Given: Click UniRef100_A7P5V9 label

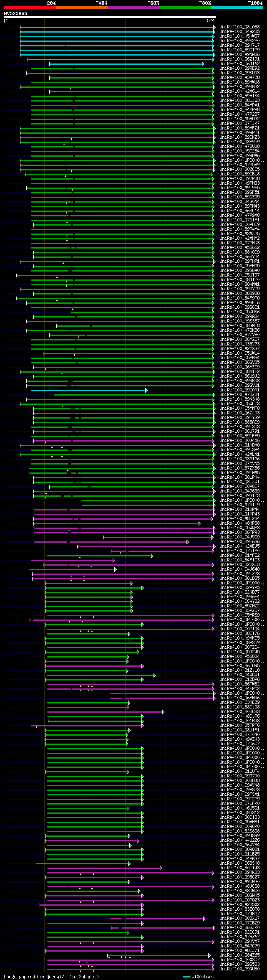Looking at the screenshot, I should click(x=239, y=165).
